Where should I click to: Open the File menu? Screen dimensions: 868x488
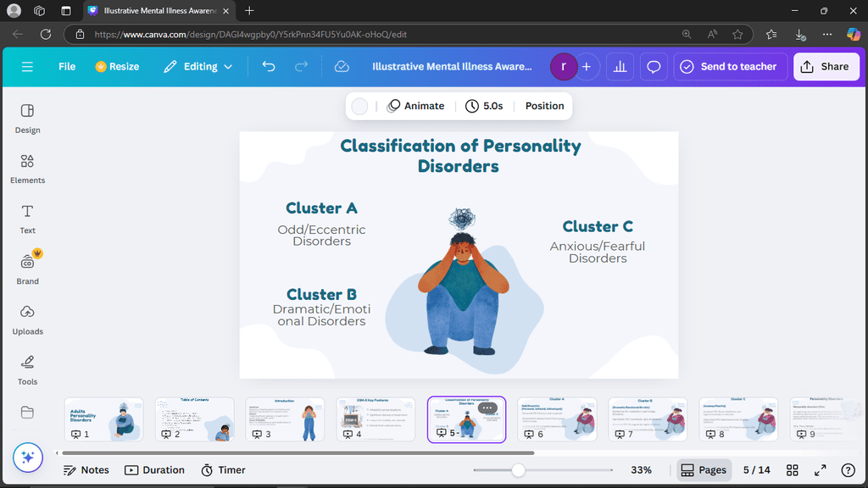coord(67,66)
